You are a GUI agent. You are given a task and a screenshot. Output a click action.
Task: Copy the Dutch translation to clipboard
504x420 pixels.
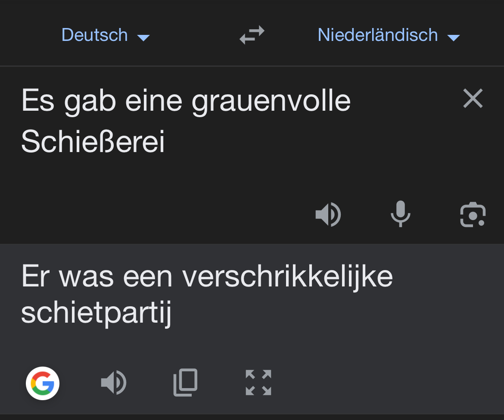(x=185, y=383)
